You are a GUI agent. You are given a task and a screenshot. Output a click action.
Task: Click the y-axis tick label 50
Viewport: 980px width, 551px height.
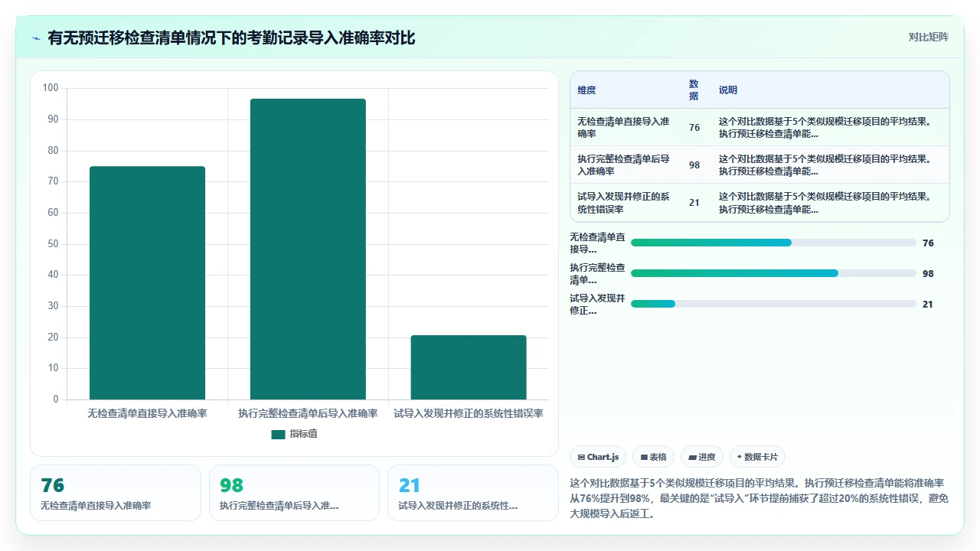pyautogui.click(x=53, y=244)
